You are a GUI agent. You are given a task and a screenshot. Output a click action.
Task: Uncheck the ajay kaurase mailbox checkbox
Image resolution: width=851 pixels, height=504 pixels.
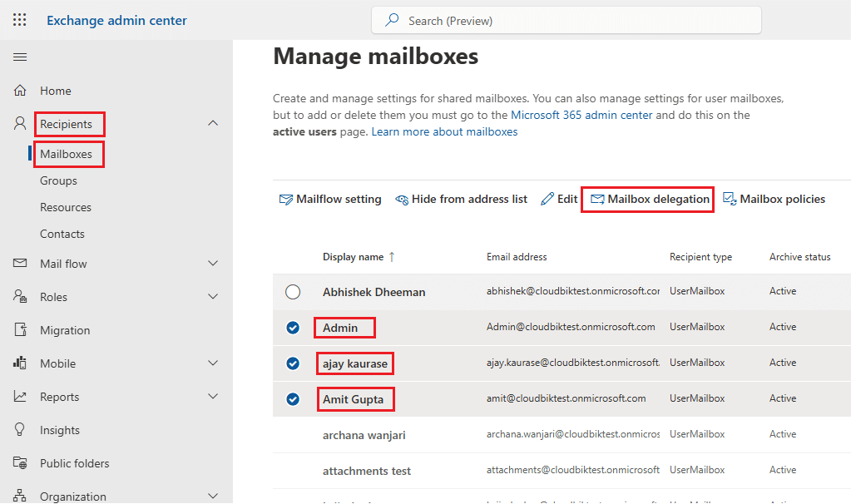click(293, 363)
